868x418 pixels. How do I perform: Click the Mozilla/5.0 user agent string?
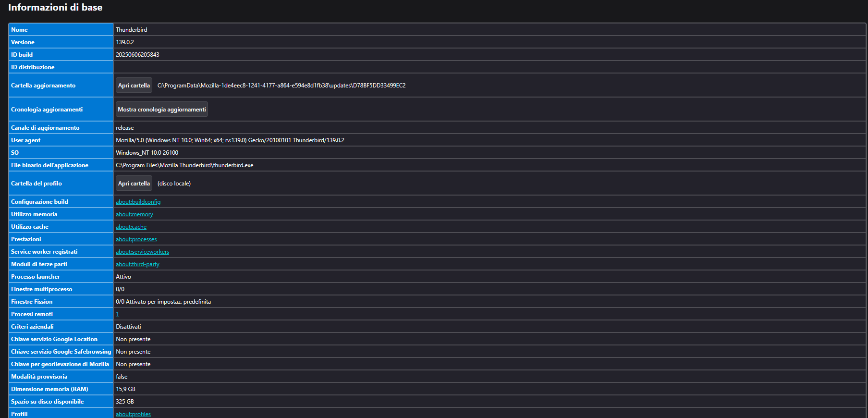click(230, 140)
